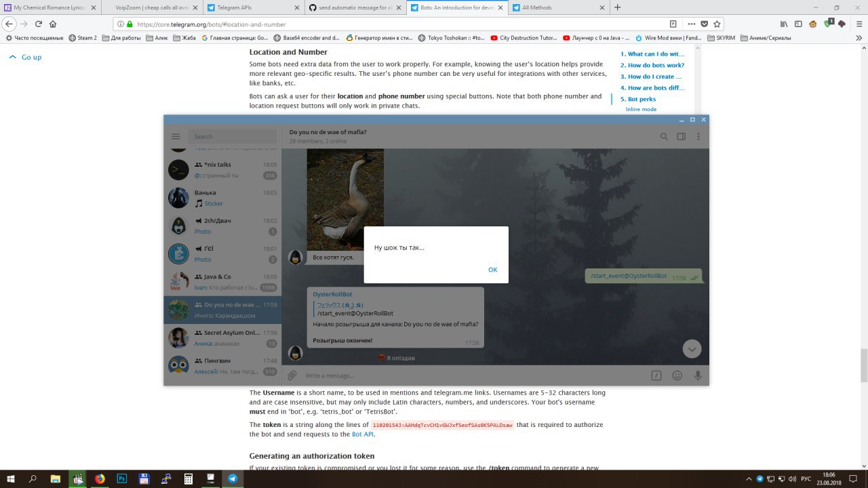Viewport: 868px width, 488px height.
Task: Search chats in the Telegram search field
Action: click(x=233, y=136)
